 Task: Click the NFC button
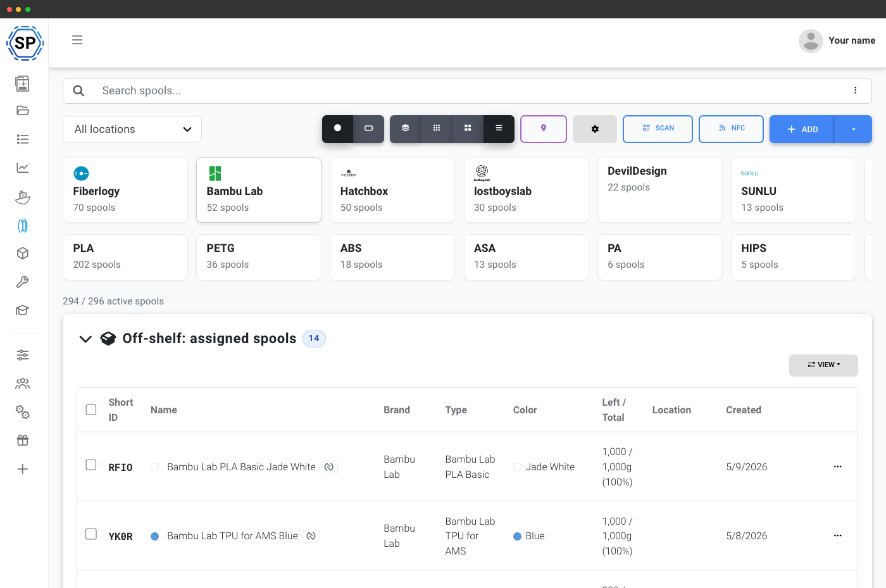pos(732,129)
